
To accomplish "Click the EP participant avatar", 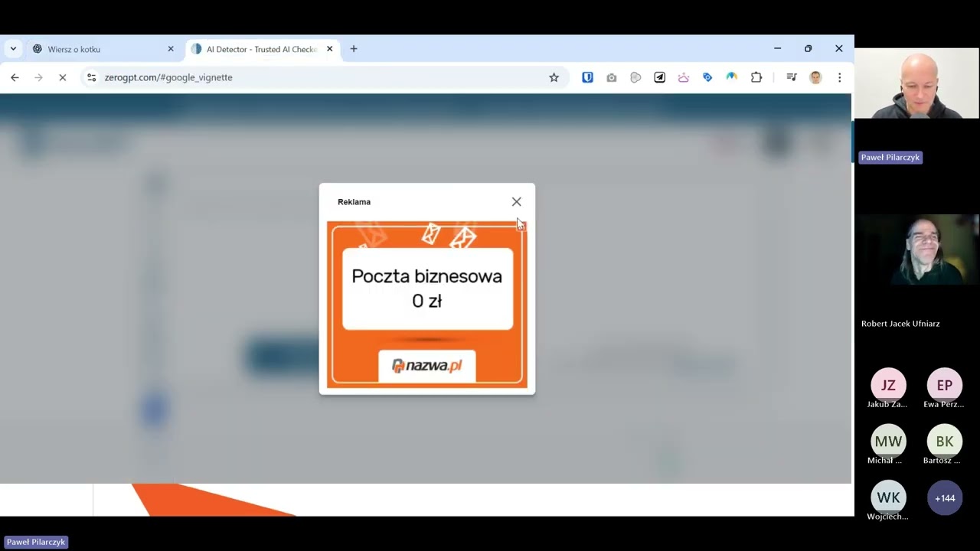I will [945, 385].
